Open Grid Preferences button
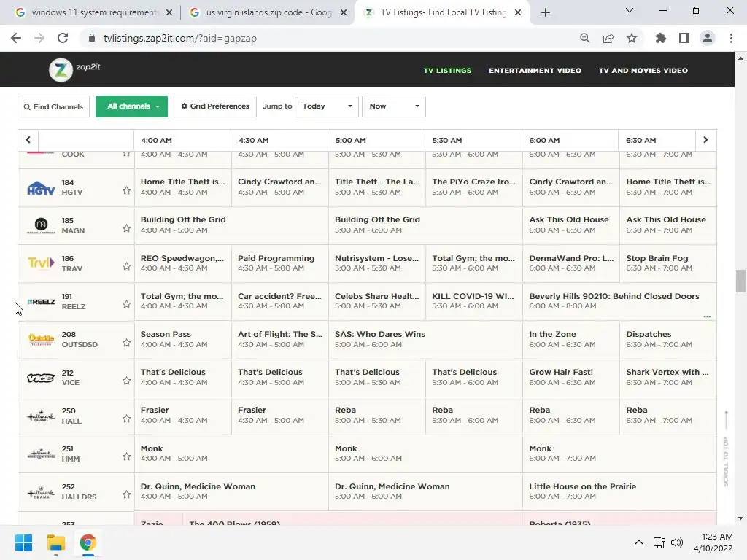The image size is (747, 560). coord(215,106)
